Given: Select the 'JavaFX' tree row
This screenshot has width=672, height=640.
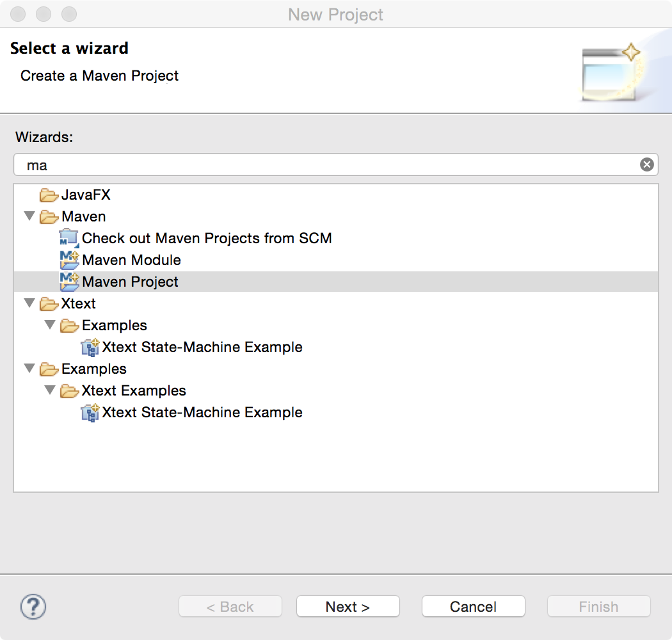Looking at the screenshot, I should [x=336, y=195].
